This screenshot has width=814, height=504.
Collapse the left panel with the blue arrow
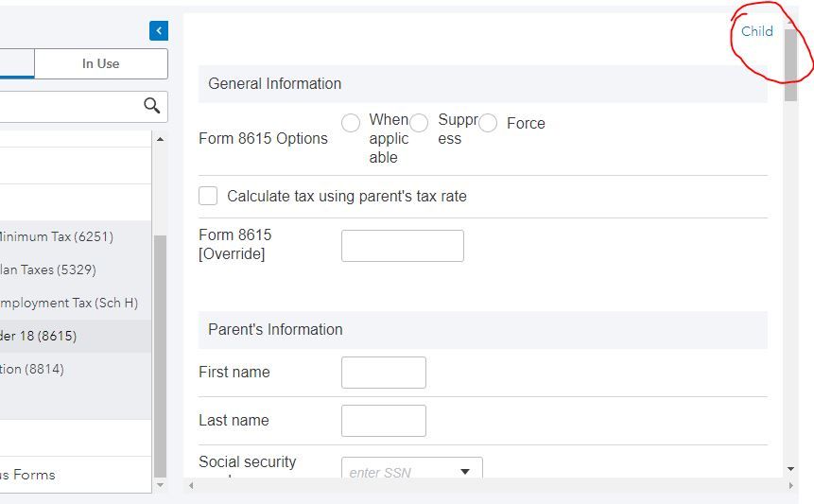(159, 31)
